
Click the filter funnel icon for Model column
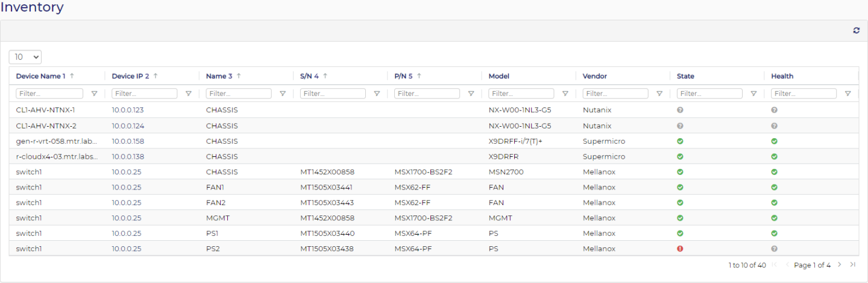pos(565,94)
